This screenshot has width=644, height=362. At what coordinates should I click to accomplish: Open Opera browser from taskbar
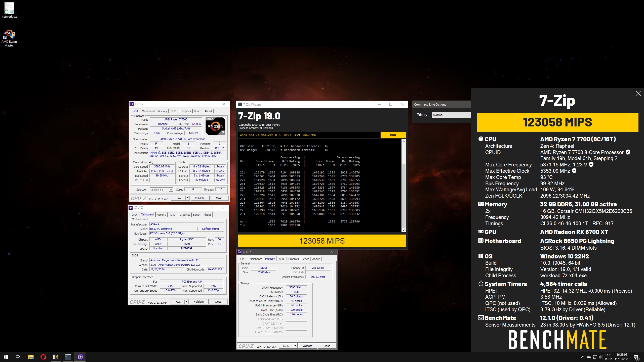point(43,357)
